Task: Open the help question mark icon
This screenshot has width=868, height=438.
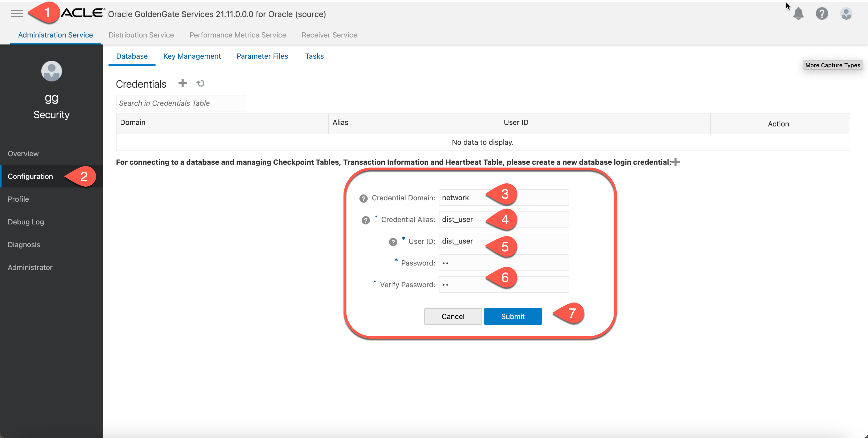Action: [822, 14]
